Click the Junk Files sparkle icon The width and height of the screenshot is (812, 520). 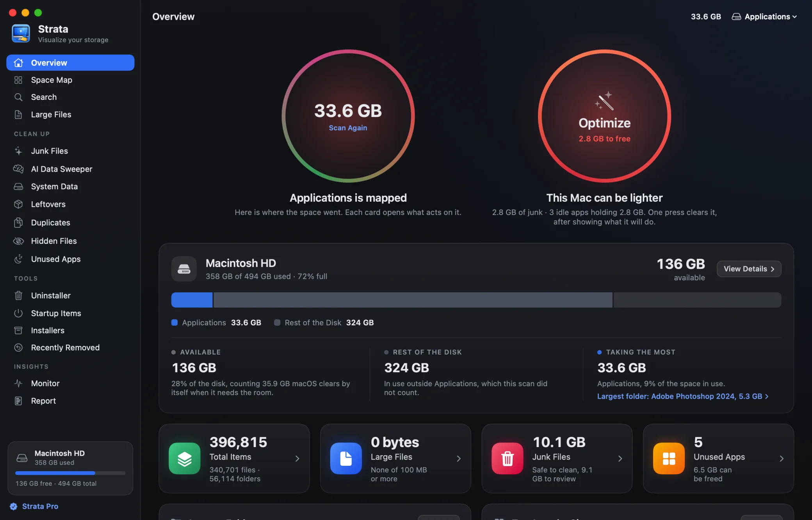(x=18, y=151)
